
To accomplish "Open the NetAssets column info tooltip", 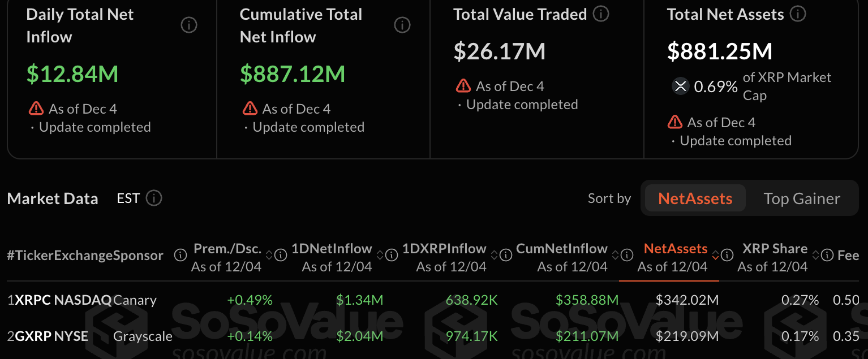I will pyautogui.click(x=727, y=255).
